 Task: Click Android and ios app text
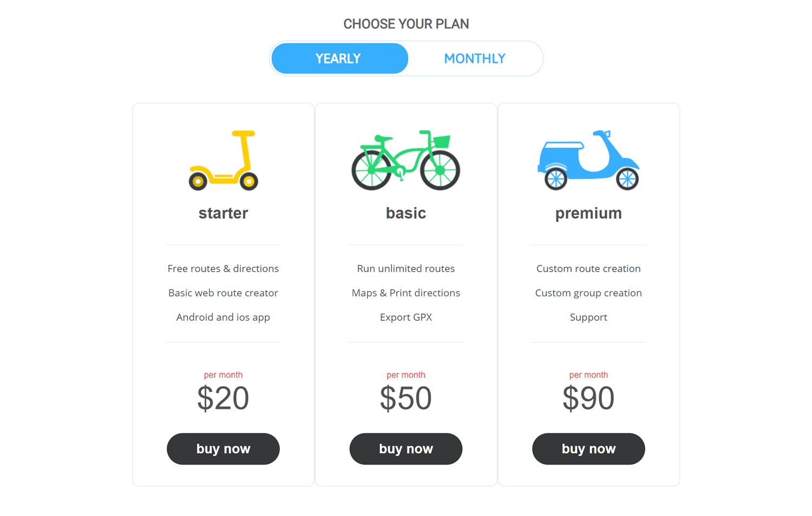[223, 317]
